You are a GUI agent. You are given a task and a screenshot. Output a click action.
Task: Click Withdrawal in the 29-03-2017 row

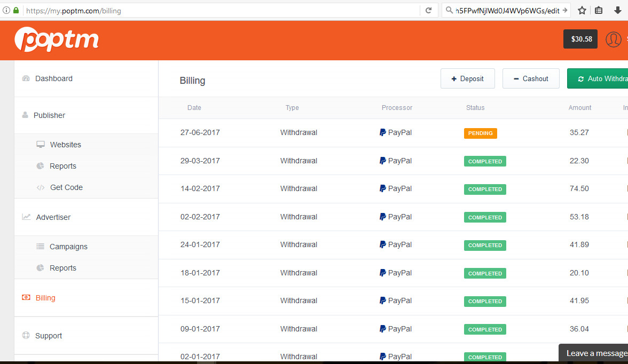(299, 161)
